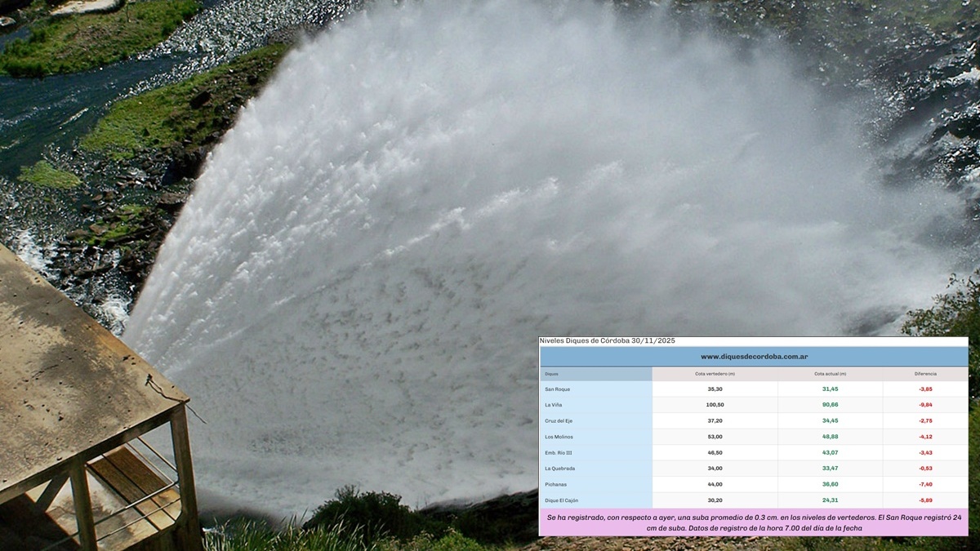980x551 pixels.
Task: Select La Viña spillway value 100,50
Action: pos(715,405)
